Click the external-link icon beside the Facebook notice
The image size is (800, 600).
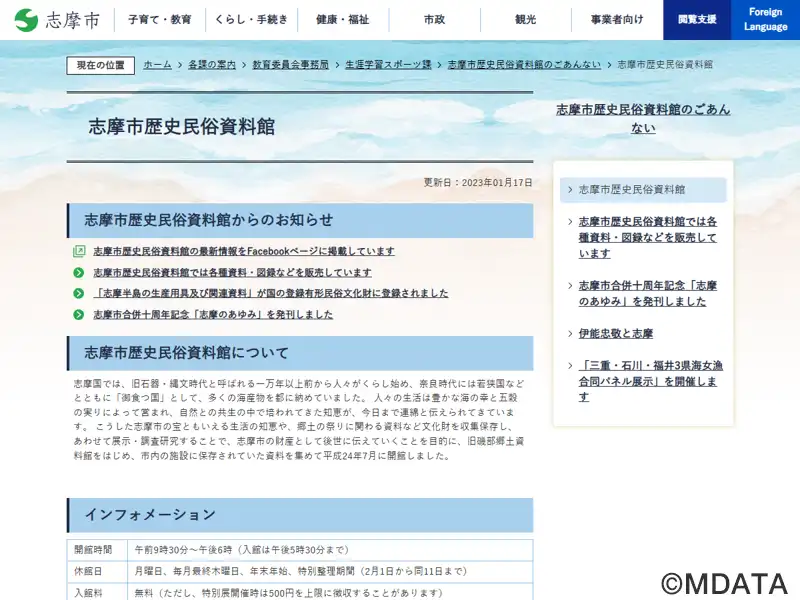[79, 252]
